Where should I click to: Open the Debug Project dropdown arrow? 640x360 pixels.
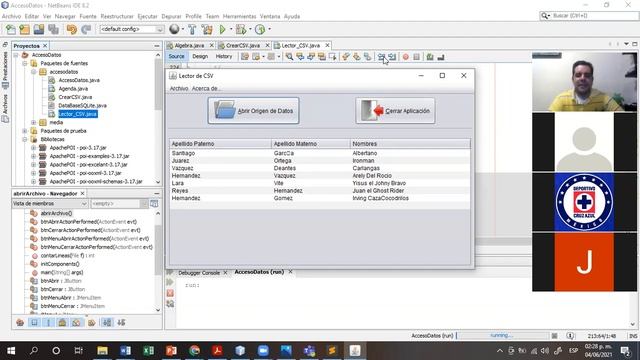point(250,29)
